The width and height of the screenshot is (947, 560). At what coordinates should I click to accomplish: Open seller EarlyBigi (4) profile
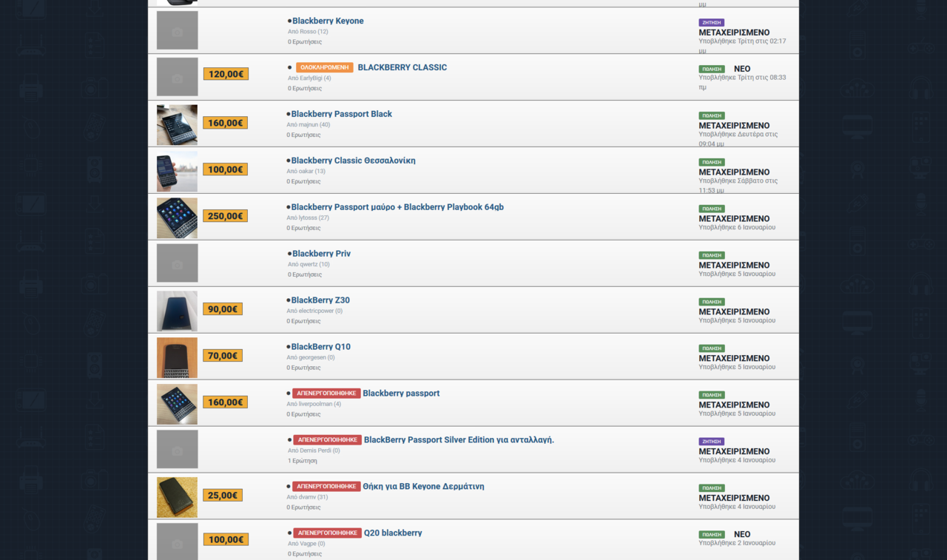[x=309, y=78]
